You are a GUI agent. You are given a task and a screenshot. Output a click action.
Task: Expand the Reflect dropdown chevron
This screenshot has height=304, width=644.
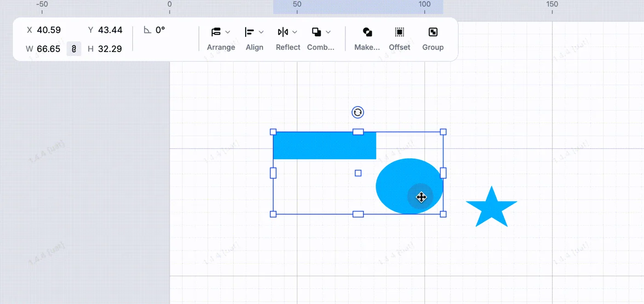295,32
